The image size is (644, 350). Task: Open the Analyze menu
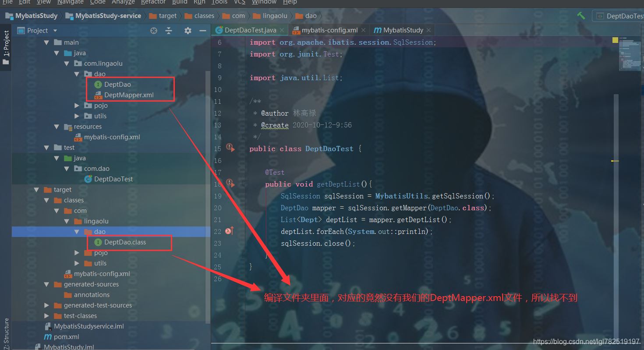point(123,2)
